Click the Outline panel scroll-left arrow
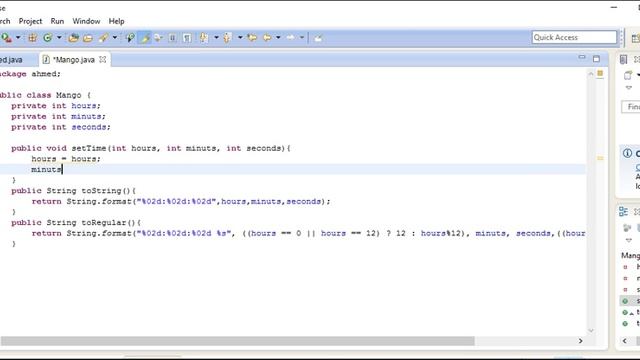 [624, 341]
